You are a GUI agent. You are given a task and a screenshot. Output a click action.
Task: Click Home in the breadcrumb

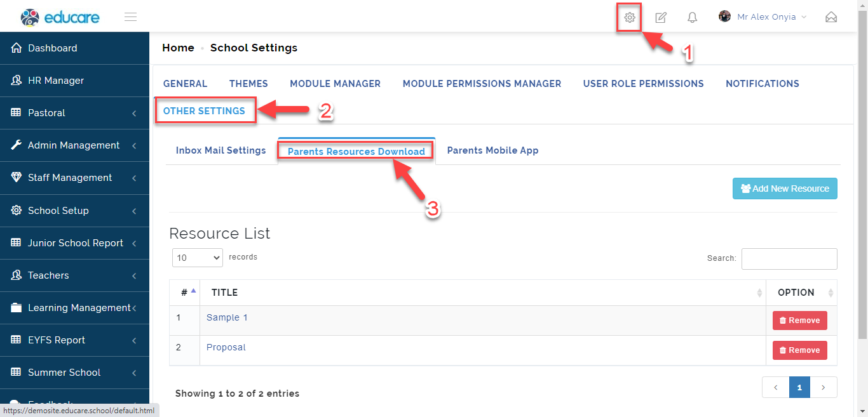click(x=178, y=48)
